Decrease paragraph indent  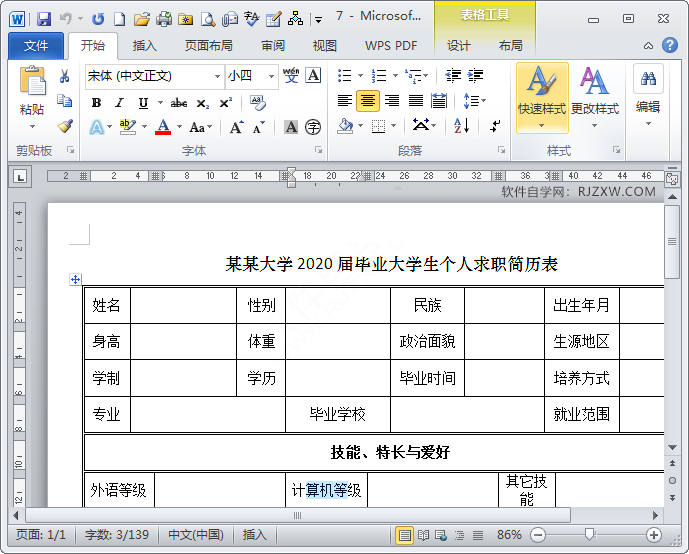coord(453,76)
